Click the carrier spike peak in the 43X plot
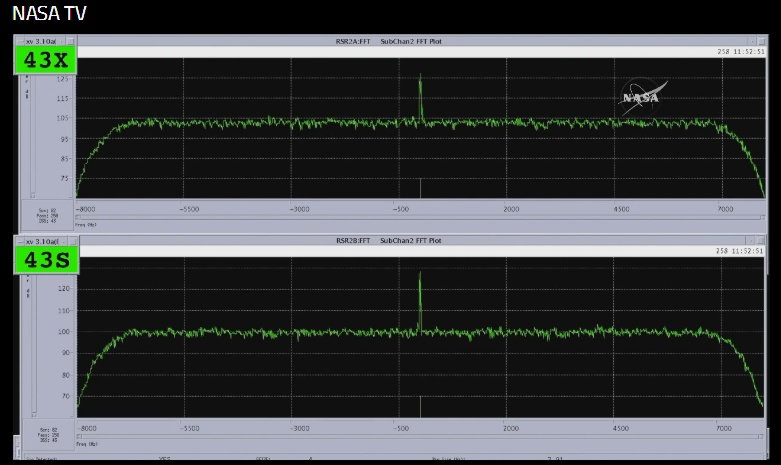This screenshot has width=781, height=465. pos(420,76)
